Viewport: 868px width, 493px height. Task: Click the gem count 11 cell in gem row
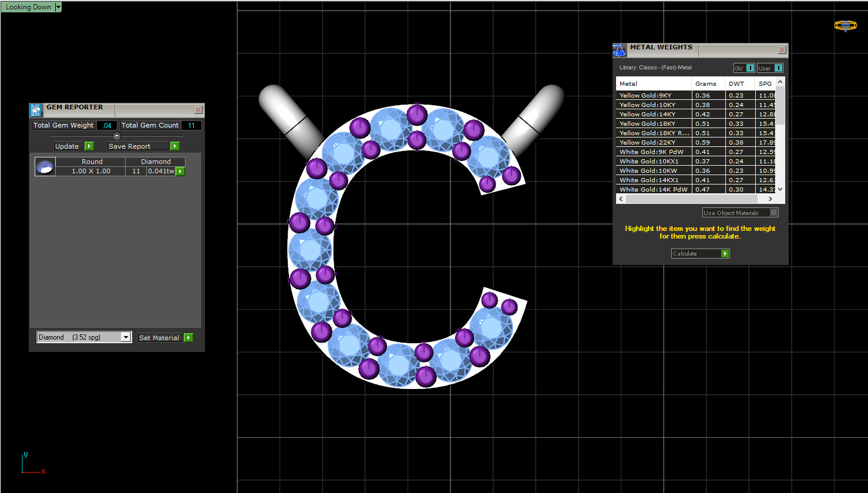coord(136,171)
